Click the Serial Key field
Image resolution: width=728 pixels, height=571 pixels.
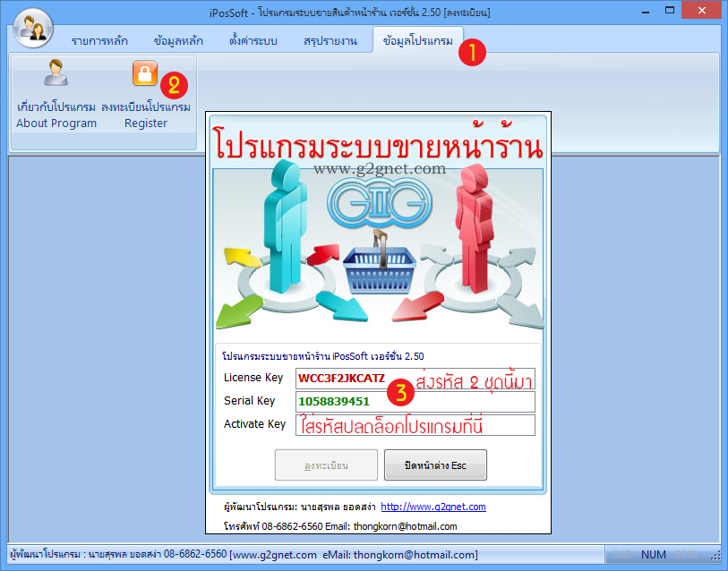[x=415, y=402]
